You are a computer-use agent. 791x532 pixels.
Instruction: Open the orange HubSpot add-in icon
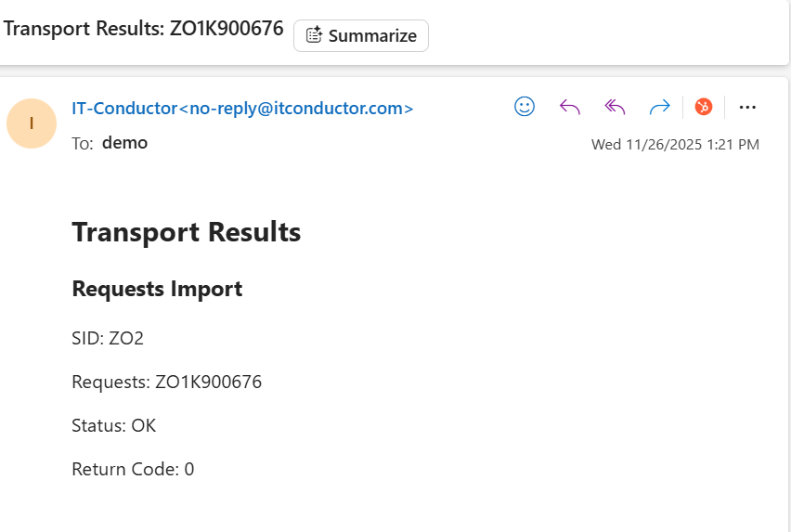[704, 107]
